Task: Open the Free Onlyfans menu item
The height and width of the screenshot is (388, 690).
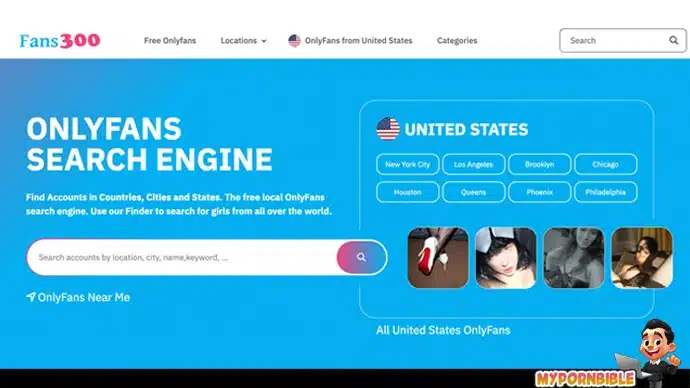Action: [x=170, y=40]
